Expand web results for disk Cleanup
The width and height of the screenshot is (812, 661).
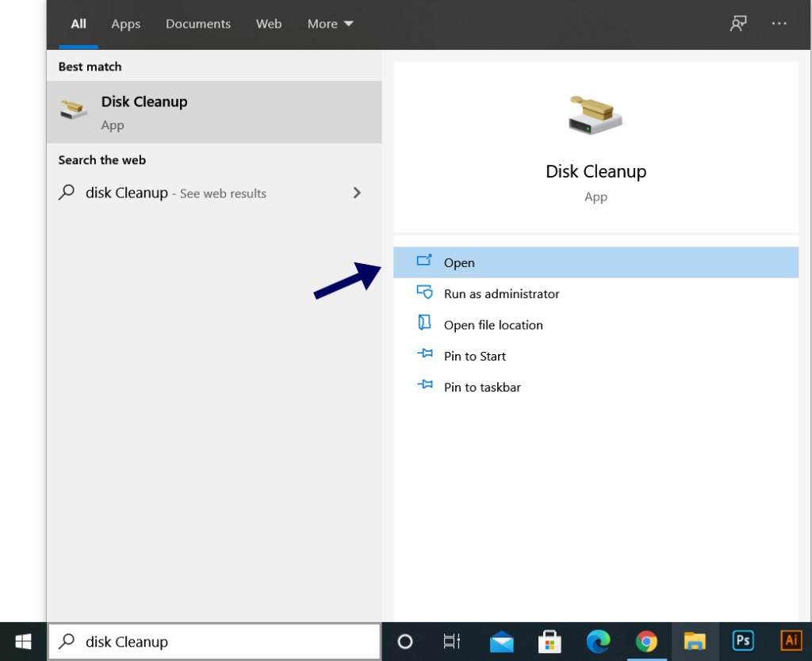[357, 193]
